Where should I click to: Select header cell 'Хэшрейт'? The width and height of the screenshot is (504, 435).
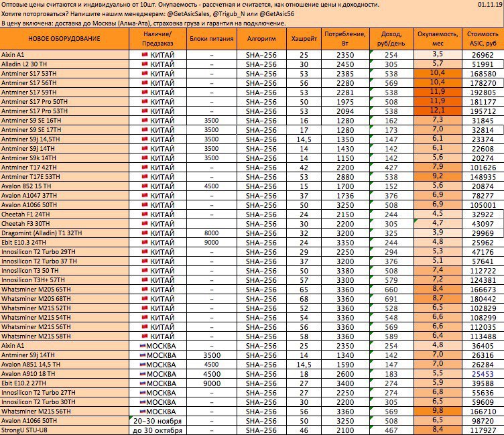coord(304,39)
